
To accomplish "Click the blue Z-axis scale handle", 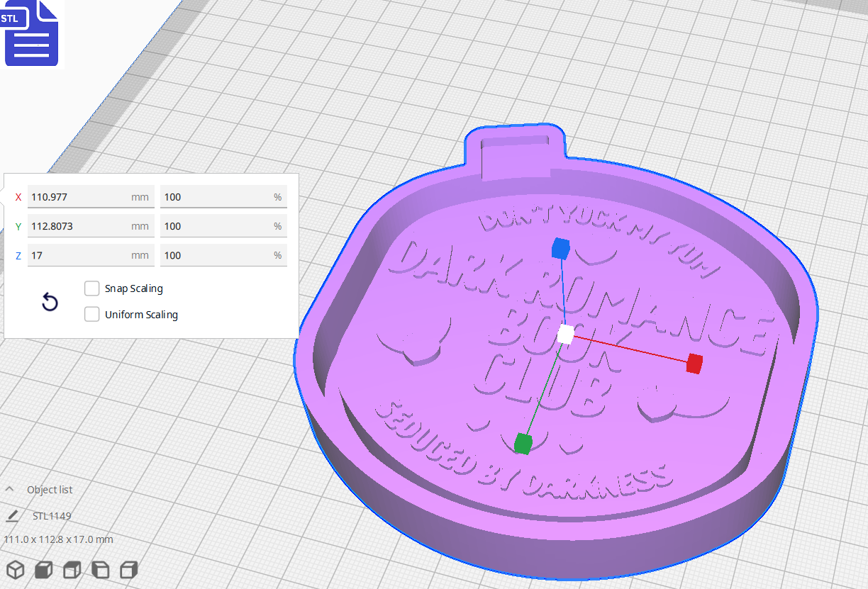I will click(560, 248).
